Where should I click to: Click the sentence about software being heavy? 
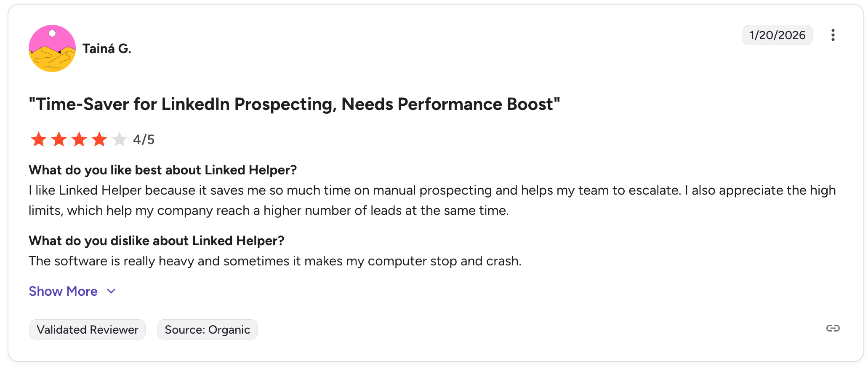click(x=275, y=261)
